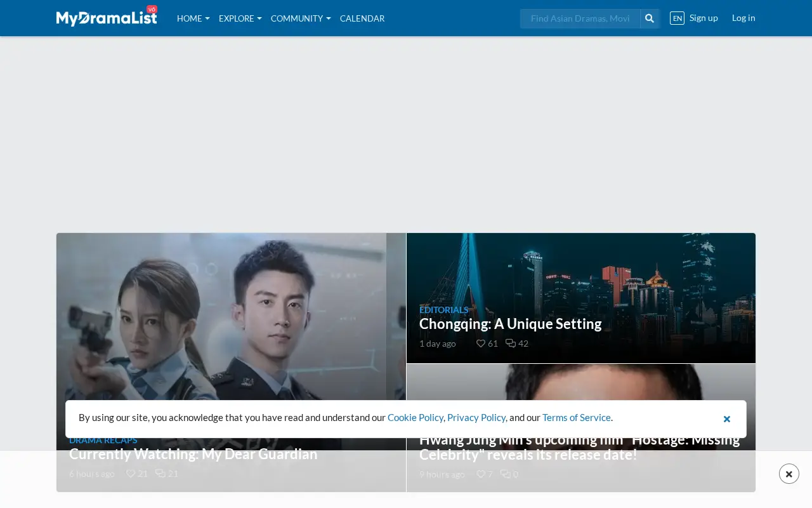Click the search magnifier button
812x508 pixels.
tap(650, 18)
